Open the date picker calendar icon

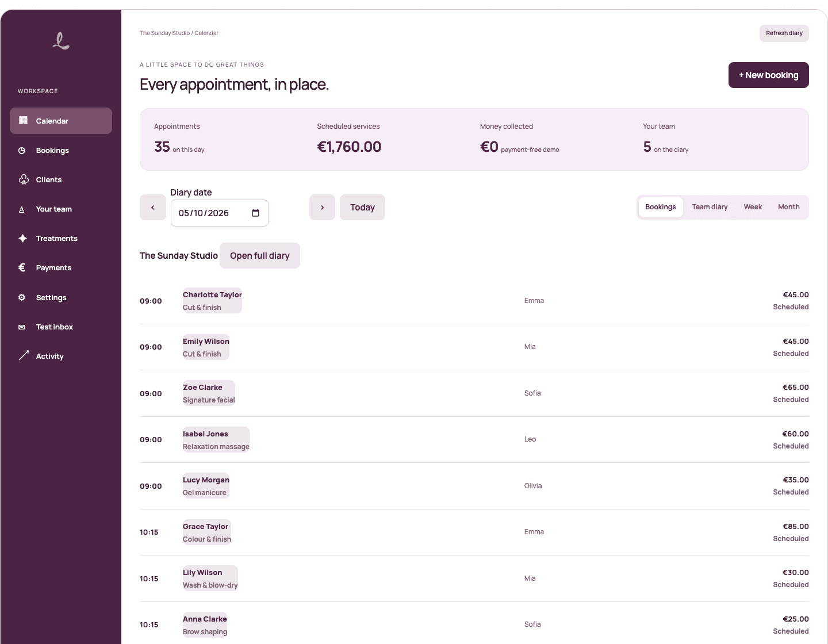pos(256,213)
